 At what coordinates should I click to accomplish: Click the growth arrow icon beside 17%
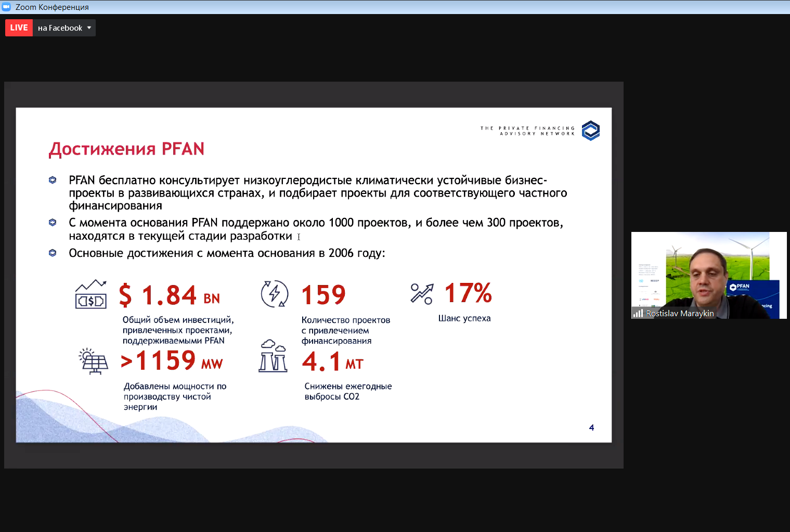[x=421, y=294]
